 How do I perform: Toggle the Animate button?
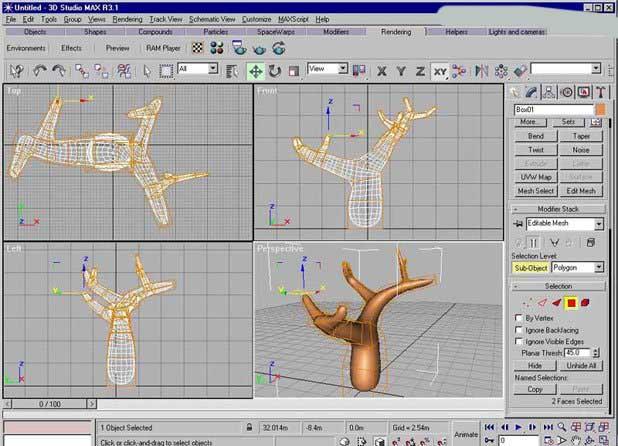[466, 434]
